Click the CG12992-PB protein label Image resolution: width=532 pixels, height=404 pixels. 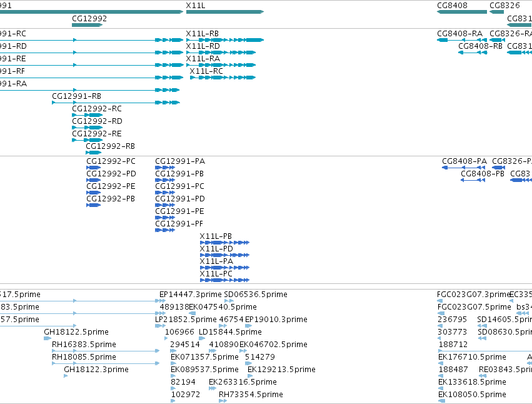pos(111,199)
